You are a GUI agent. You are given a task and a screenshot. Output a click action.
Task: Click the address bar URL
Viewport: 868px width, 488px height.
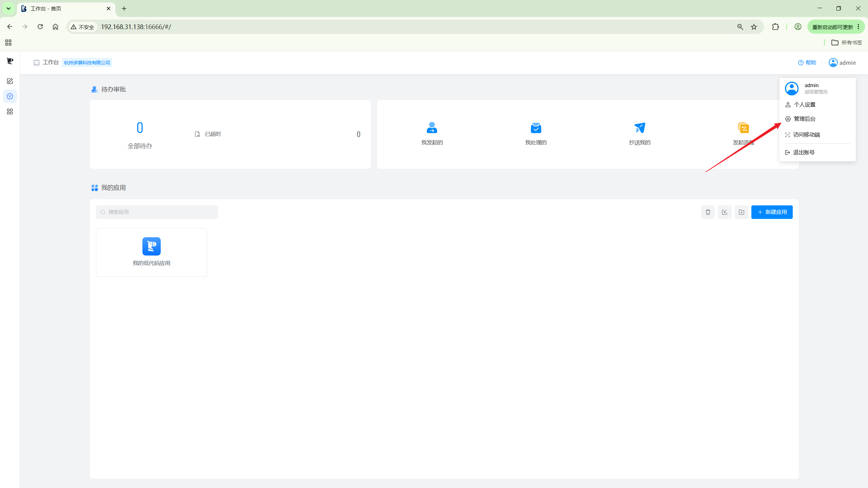(136, 27)
